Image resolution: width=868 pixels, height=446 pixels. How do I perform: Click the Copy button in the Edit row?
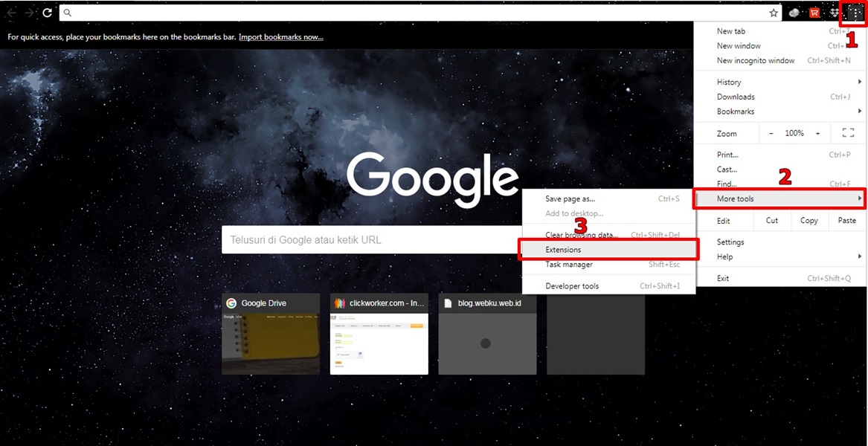coord(810,220)
